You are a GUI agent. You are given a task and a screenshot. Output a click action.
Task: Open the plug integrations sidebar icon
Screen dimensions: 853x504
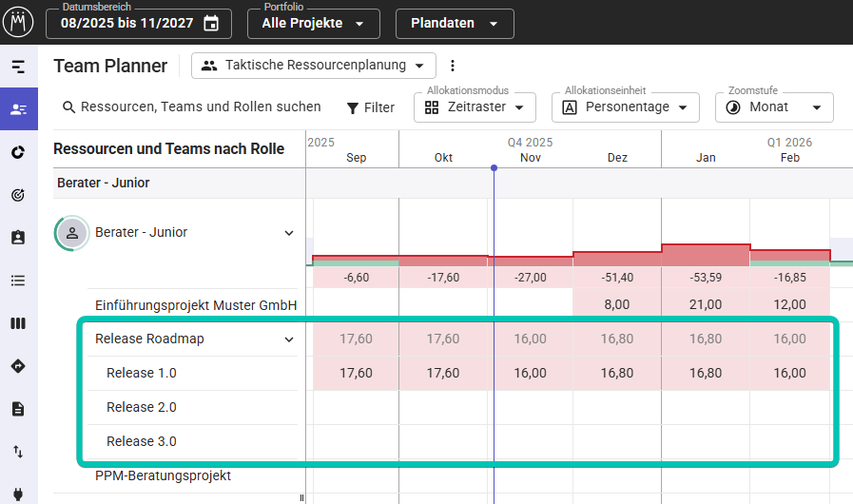18,494
